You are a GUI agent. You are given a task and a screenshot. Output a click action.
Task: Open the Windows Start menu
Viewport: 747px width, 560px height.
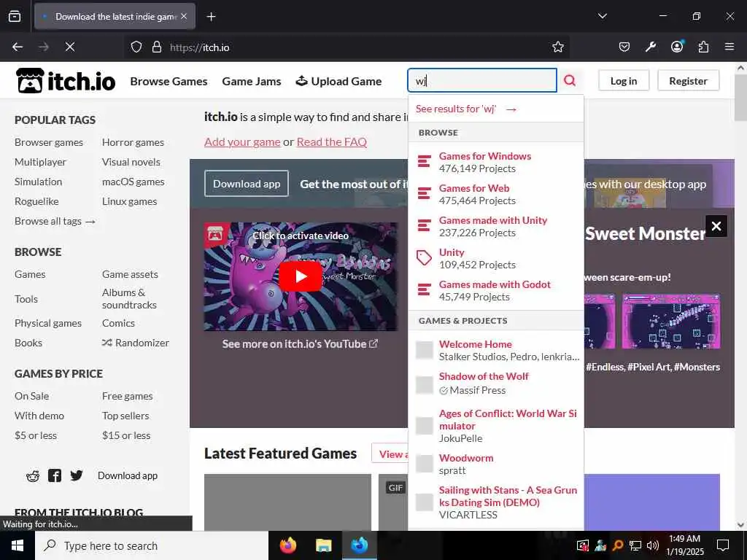18,545
